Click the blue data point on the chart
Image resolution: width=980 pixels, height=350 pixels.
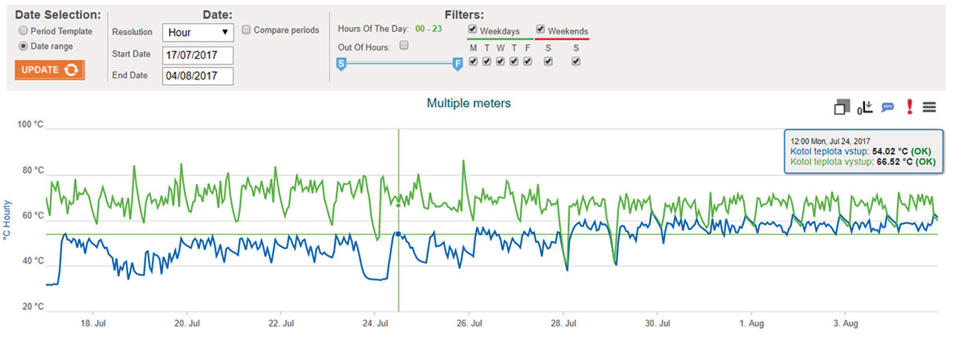(398, 234)
